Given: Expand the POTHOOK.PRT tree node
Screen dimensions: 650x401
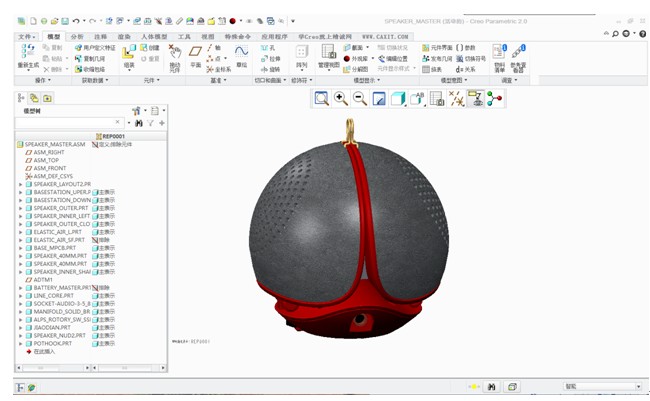Looking at the screenshot, I should pyautogui.click(x=21, y=344).
